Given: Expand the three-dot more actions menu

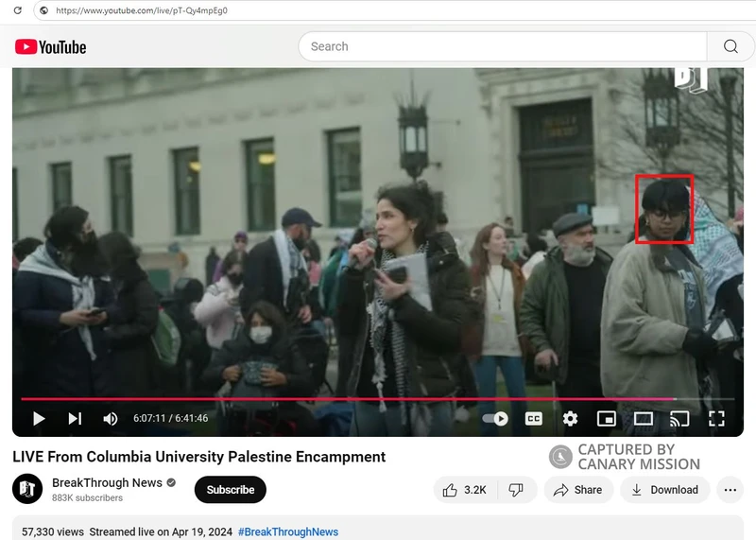Looking at the screenshot, I should pos(730,490).
